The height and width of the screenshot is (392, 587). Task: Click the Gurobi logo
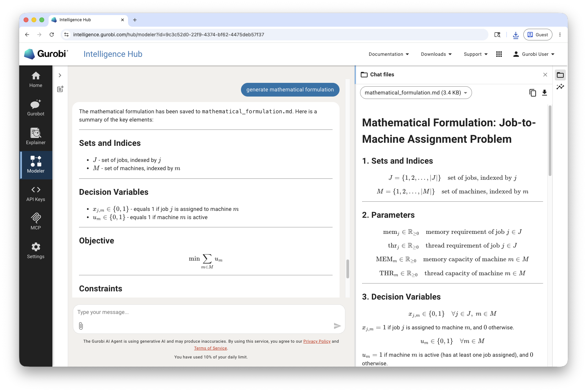click(x=46, y=54)
